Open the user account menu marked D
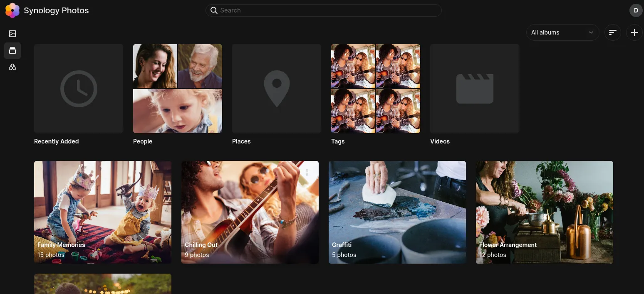This screenshot has height=294, width=644. [x=636, y=10]
